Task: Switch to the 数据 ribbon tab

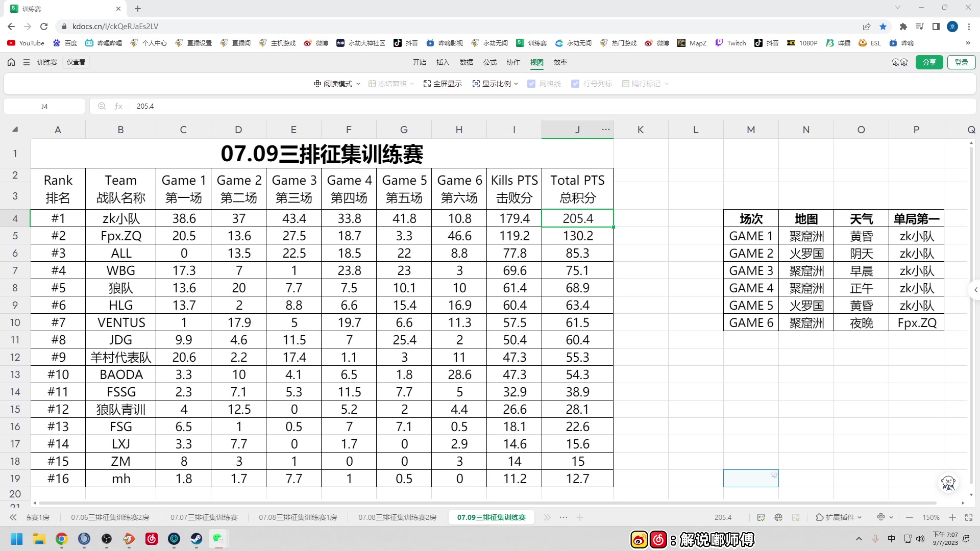Action: point(465,62)
